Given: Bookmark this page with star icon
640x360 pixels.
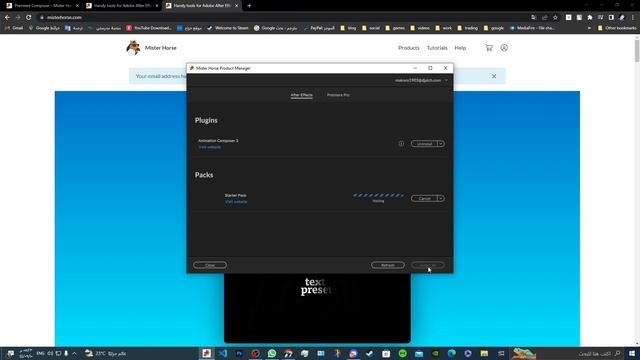Looking at the screenshot, I should click(x=555, y=17).
